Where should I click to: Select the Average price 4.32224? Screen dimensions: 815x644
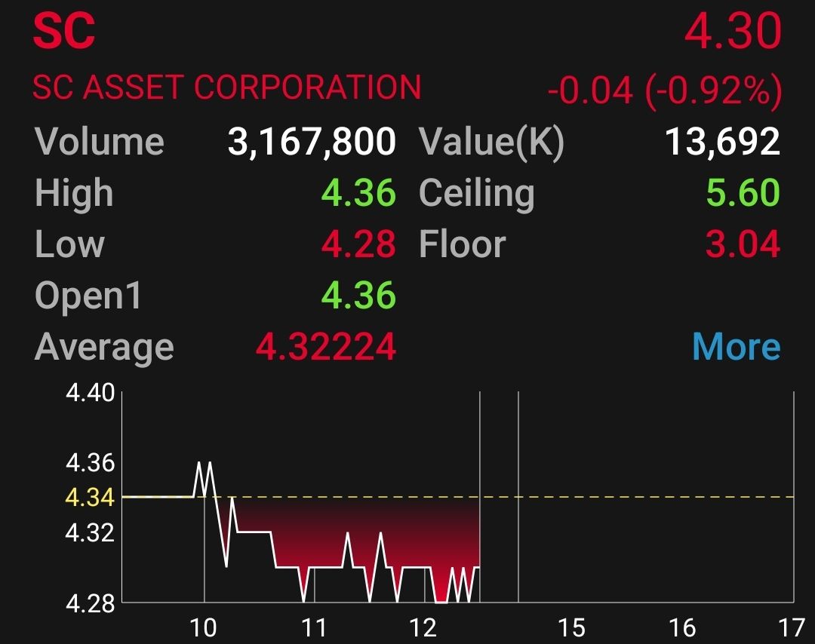[x=326, y=346]
